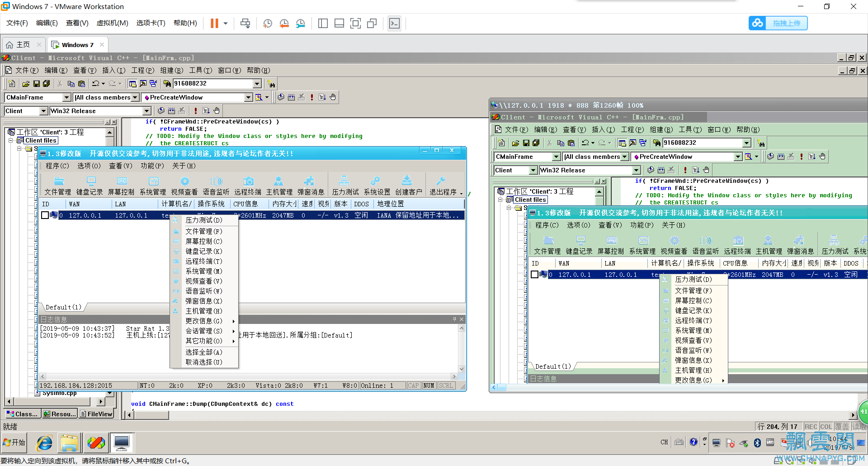The image size is (868, 466).
Task: Open Win32 Release configuration dropdown in left window
Action: pyautogui.click(x=147, y=111)
